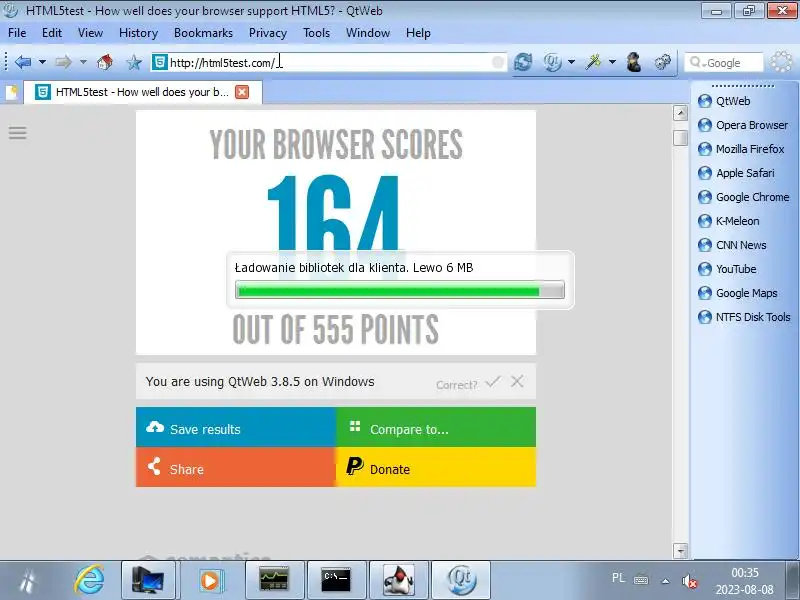Screen dimensions: 800x600
Task: Open the QtWeb sidebar bookmark
Action: [x=724, y=101]
